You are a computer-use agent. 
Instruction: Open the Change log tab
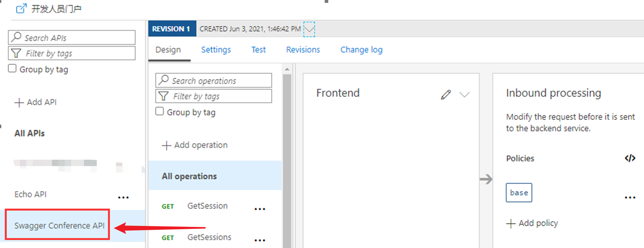(x=361, y=50)
